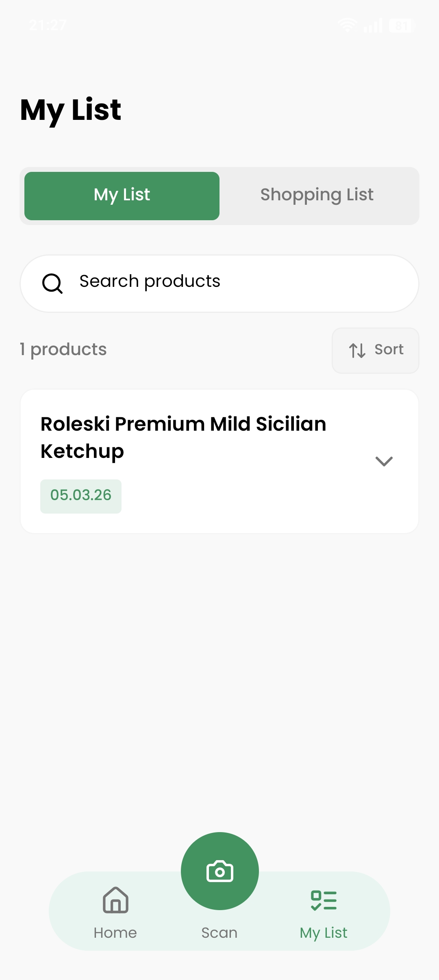Select the green My List tab
439x980 pixels.
[122, 196]
